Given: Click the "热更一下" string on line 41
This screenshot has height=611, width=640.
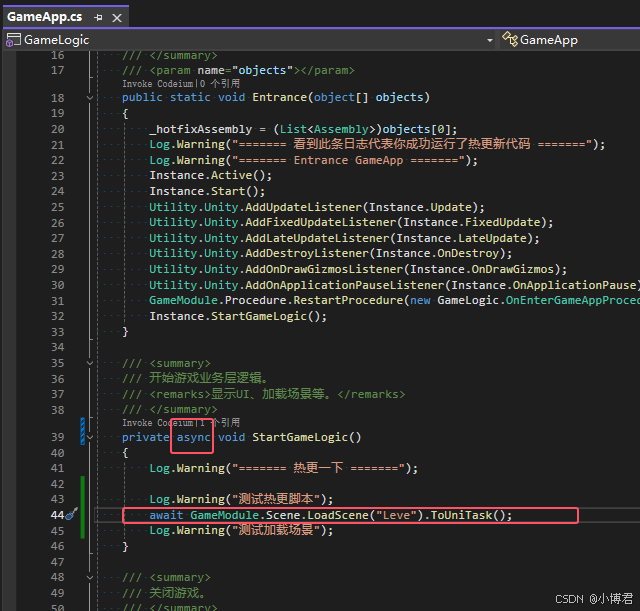Looking at the screenshot, I should point(318,468).
